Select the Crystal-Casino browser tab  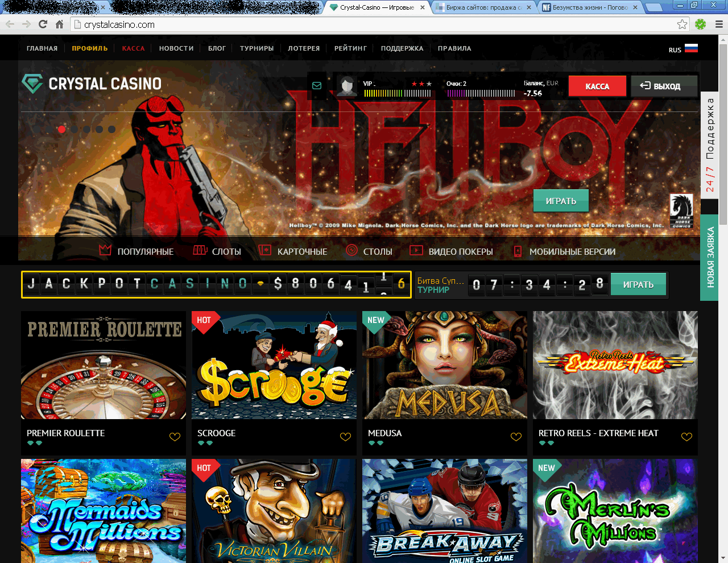click(x=377, y=7)
